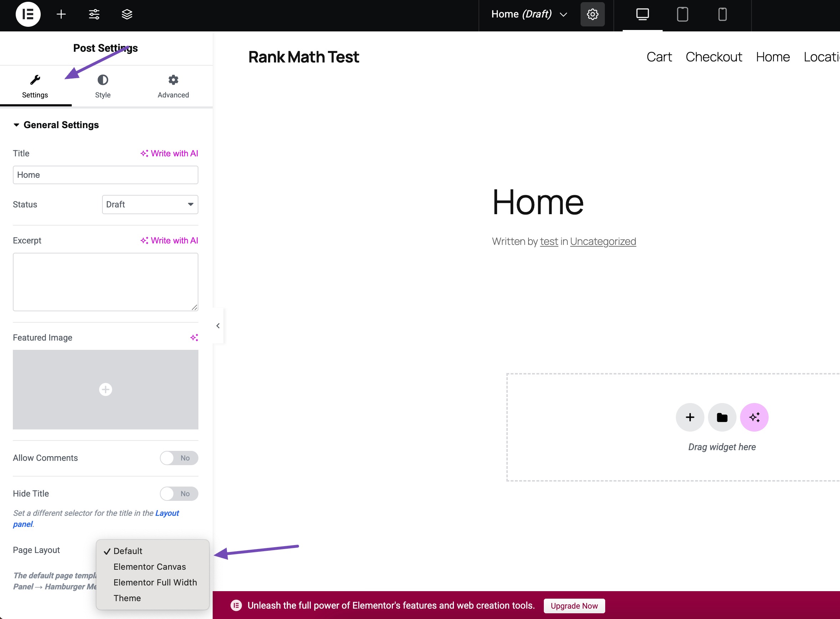The height and width of the screenshot is (619, 840).
Task: Click the page settings gear icon
Action: click(592, 14)
